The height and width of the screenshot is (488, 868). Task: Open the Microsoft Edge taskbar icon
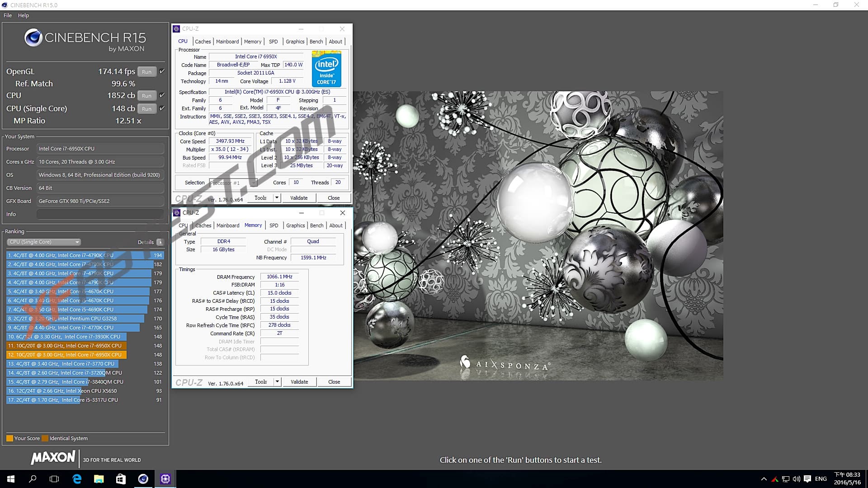(77, 479)
